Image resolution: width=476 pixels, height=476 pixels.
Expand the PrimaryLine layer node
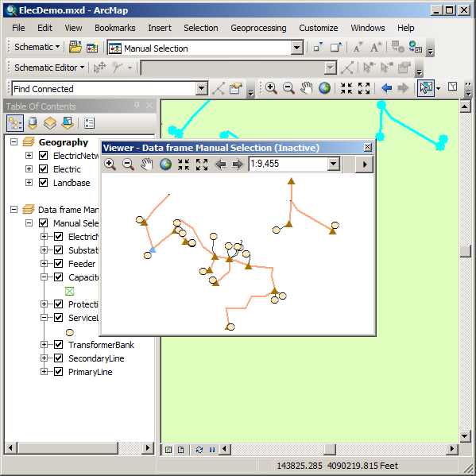pyautogui.click(x=44, y=372)
